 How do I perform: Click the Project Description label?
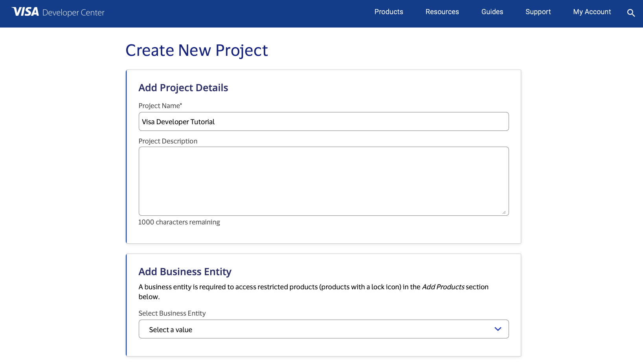(x=168, y=141)
